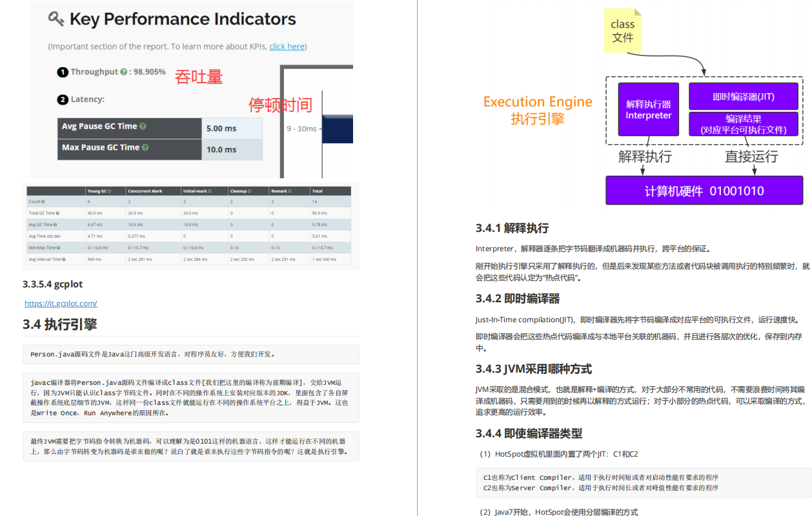Click the number 2 badge before Latency

(x=63, y=99)
